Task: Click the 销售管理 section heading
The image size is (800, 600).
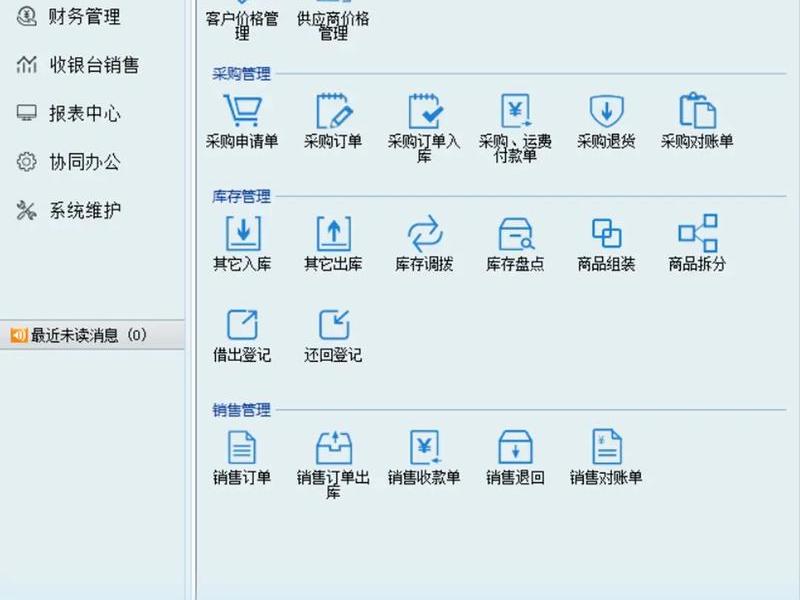Action: pyautogui.click(x=241, y=410)
